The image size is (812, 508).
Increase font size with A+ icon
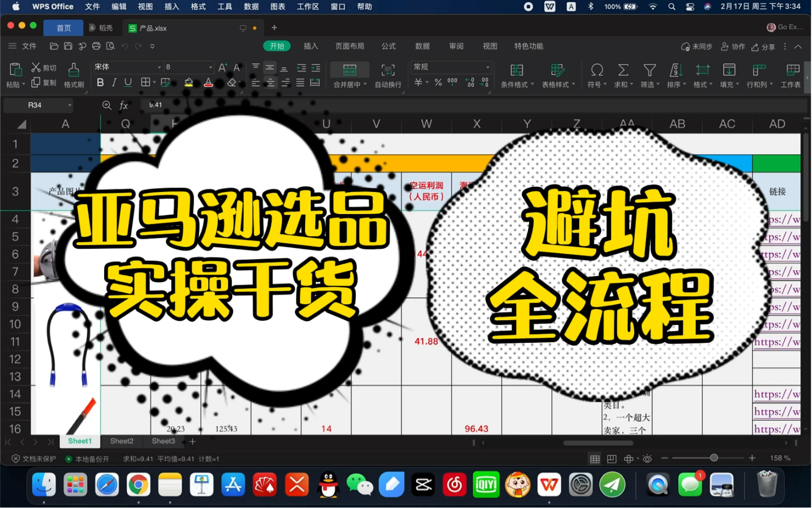tap(222, 67)
